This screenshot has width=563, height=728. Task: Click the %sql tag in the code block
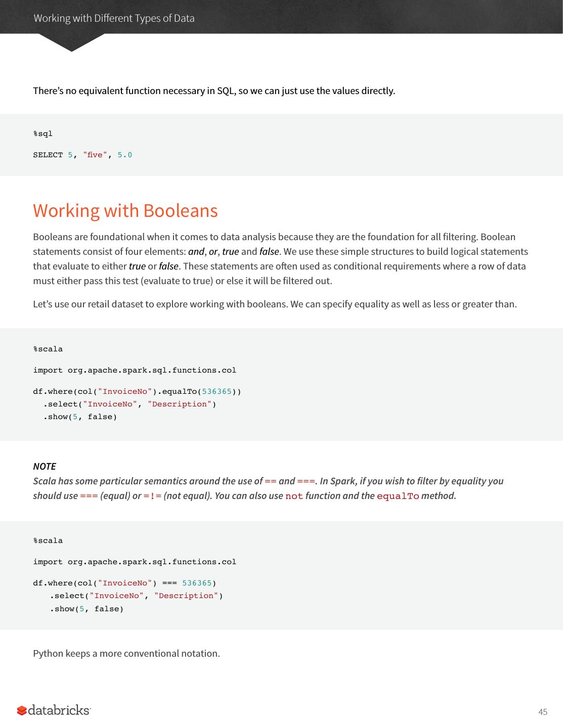pyautogui.click(x=43, y=133)
